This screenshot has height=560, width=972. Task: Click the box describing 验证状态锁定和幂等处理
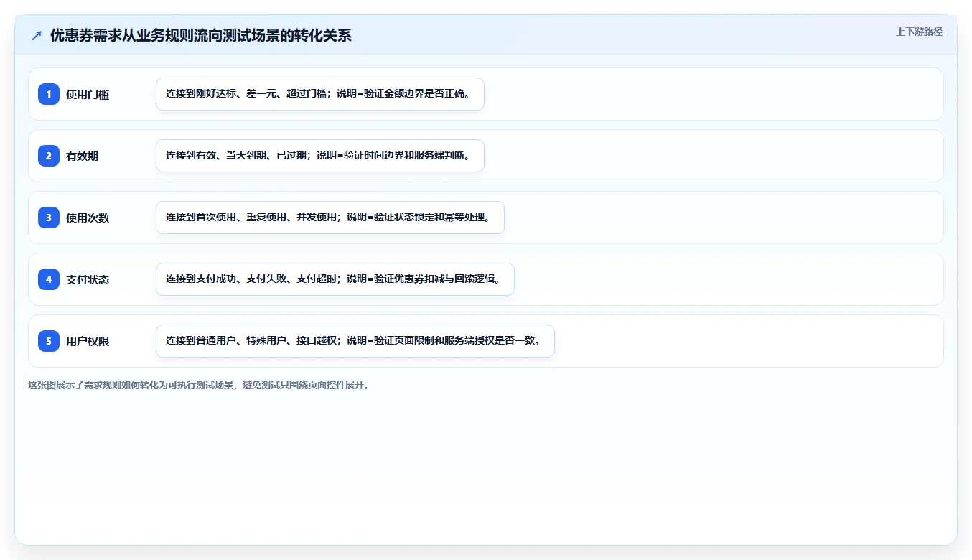pos(330,218)
